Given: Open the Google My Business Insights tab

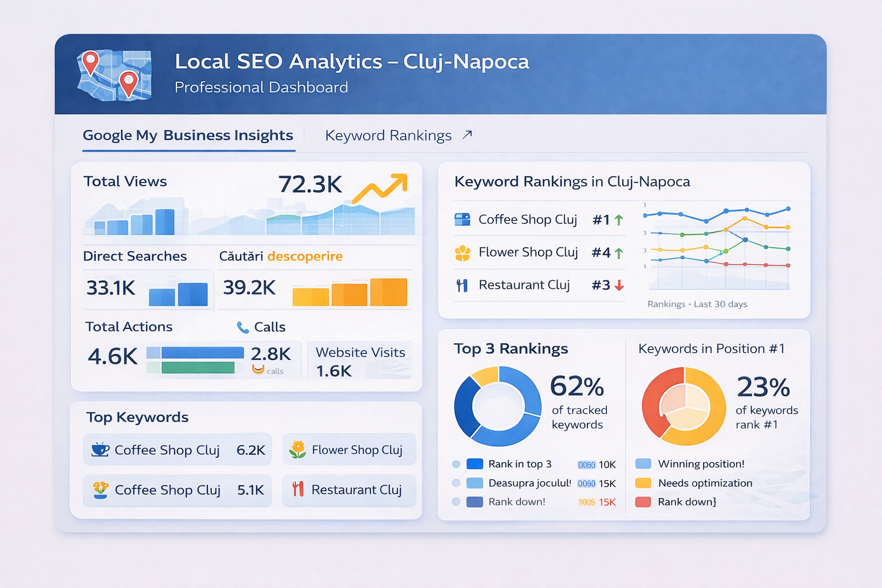Looking at the screenshot, I should (x=188, y=136).
